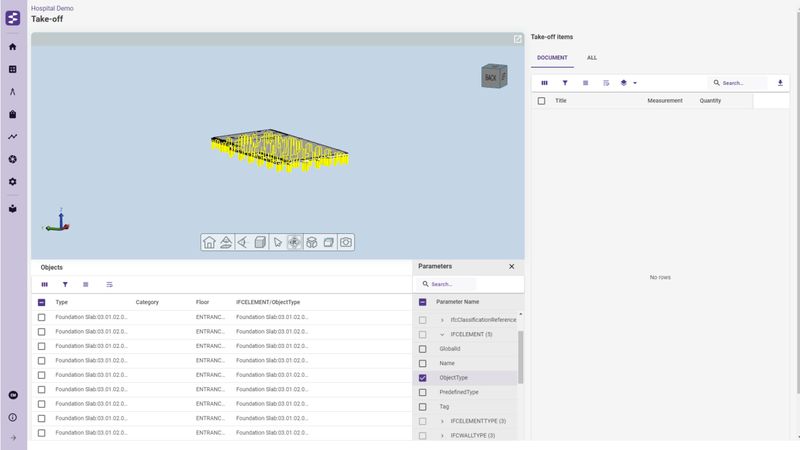Toggle the Parameter Name header checkbox
Screen dimensions: 800x450
click(422, 302)
